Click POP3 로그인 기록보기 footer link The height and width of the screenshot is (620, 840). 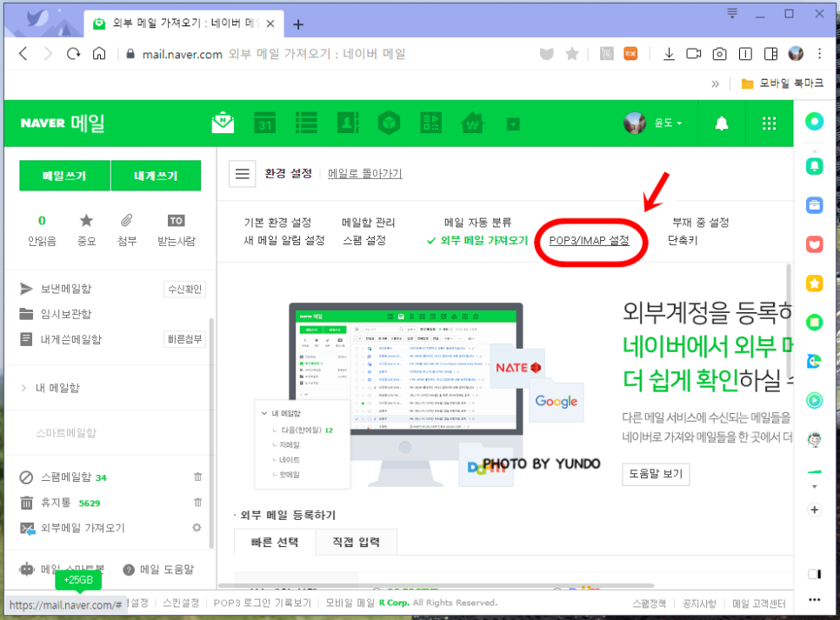[263, 603]
